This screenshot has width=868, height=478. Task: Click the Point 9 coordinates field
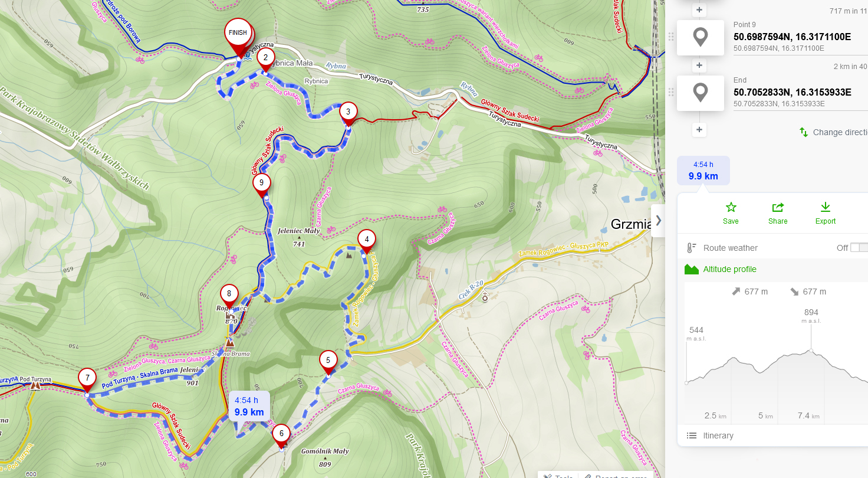coord(792,37)
